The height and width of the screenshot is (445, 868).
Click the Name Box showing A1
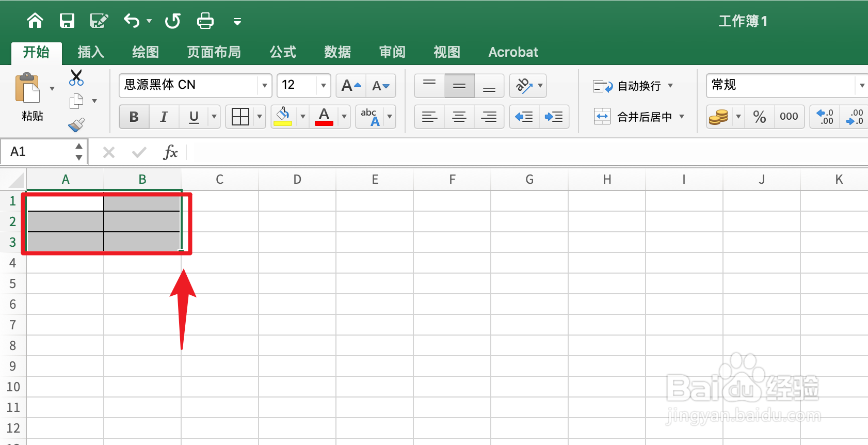click(x=44, y=152)
